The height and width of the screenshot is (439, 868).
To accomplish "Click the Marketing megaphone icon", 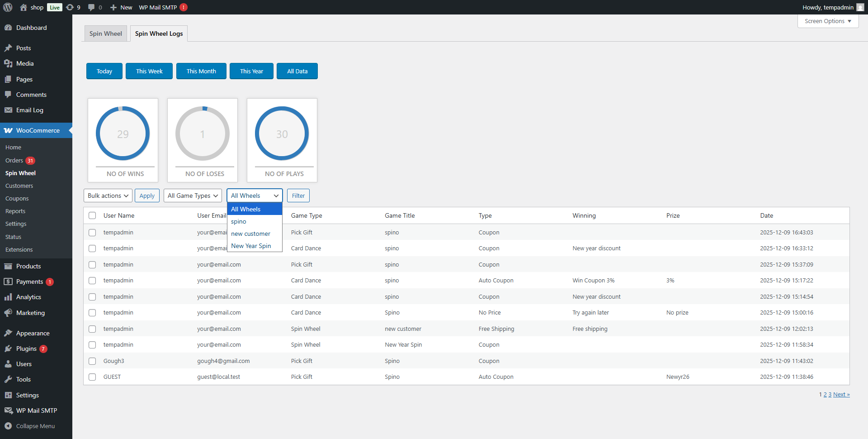I will pyautogui.click(x=8, y=313).
